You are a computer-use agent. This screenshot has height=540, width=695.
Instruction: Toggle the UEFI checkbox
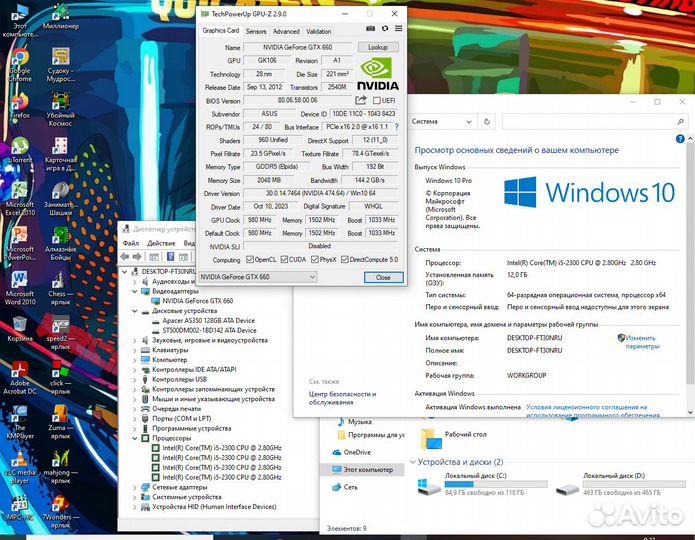(x=377, y=100)
